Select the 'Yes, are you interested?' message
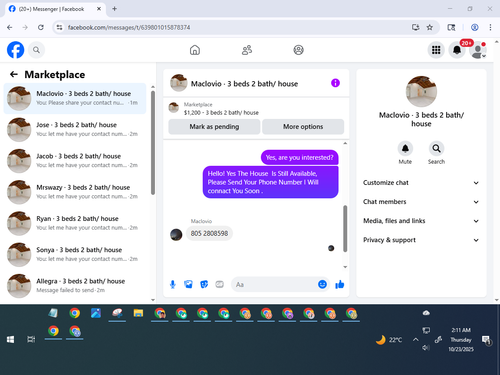 click(x=299, y=157)
